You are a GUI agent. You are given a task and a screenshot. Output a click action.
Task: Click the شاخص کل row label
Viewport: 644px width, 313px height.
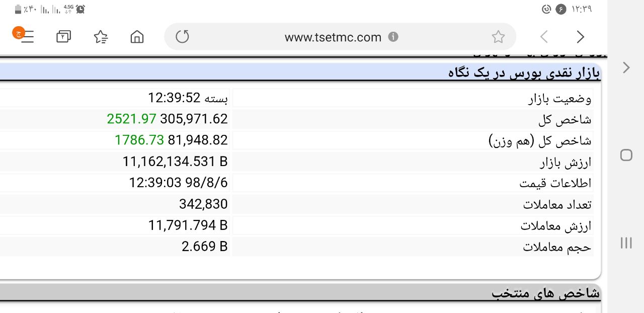(x=565, y=120)
